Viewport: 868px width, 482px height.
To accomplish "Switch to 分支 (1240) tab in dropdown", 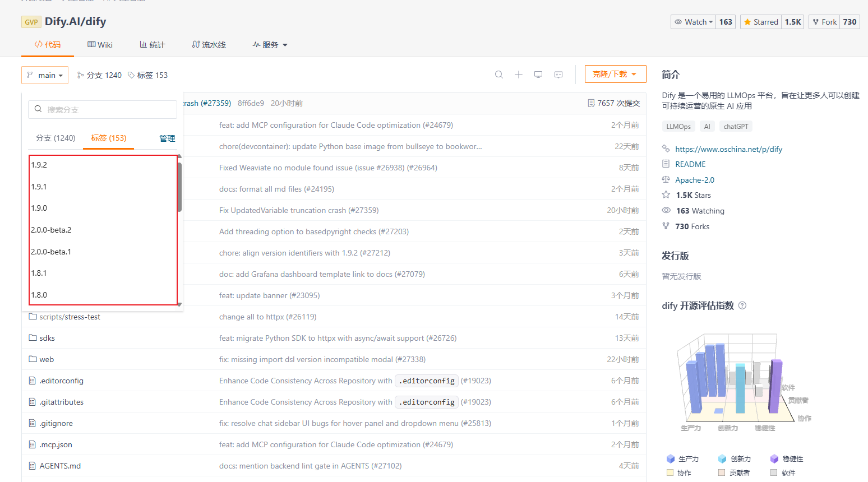I will [56, 138].
